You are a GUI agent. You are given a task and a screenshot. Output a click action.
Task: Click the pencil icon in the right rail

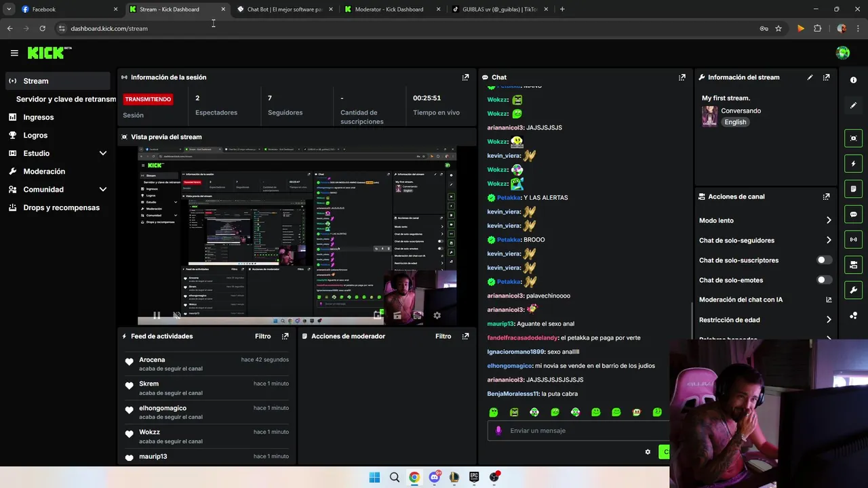tap(853, 106)
